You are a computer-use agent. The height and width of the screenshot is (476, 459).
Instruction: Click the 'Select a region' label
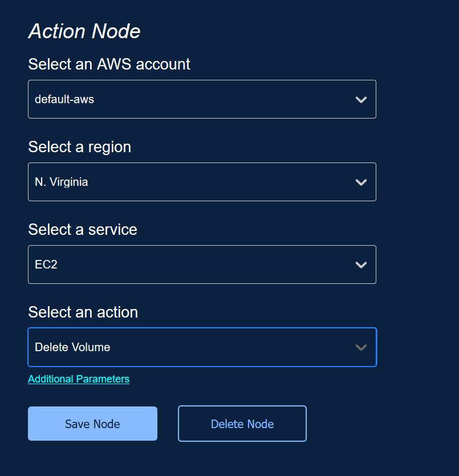[x=79, y=147]
